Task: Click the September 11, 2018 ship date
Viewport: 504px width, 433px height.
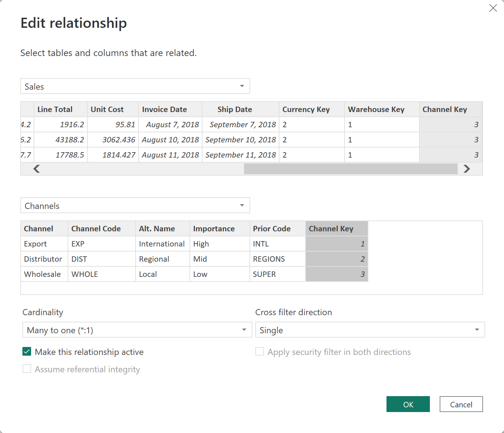Action: (x=240, y=155)
